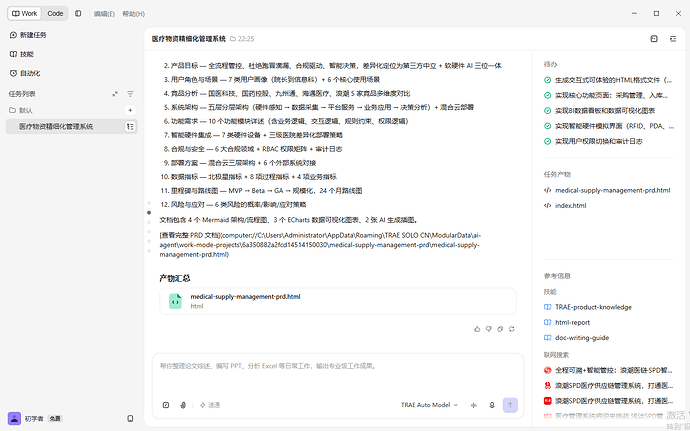
Task: Click the dark active scroll marker dot
Action: coord(149,213)
